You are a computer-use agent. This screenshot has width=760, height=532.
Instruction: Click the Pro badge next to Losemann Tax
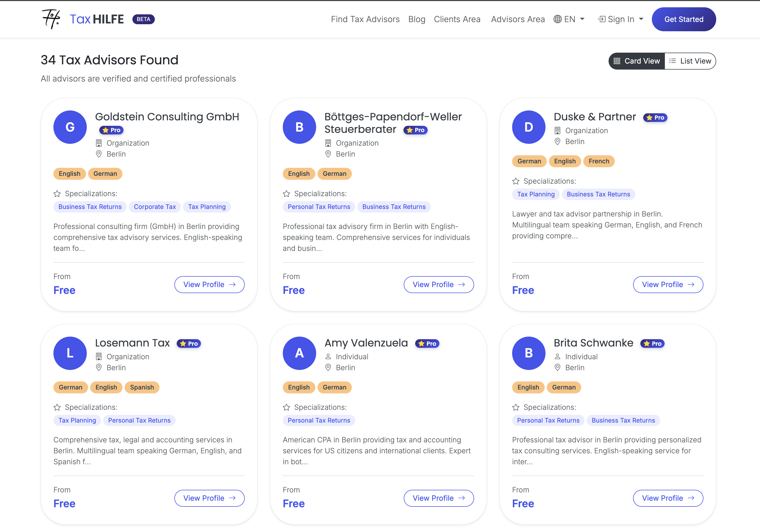[189, 343]
